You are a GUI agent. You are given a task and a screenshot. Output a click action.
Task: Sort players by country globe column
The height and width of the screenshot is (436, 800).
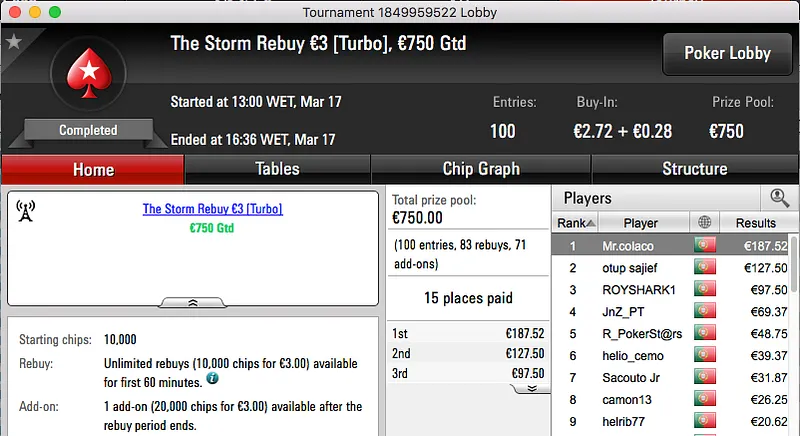pyautogui.click(x=706, y=223)
